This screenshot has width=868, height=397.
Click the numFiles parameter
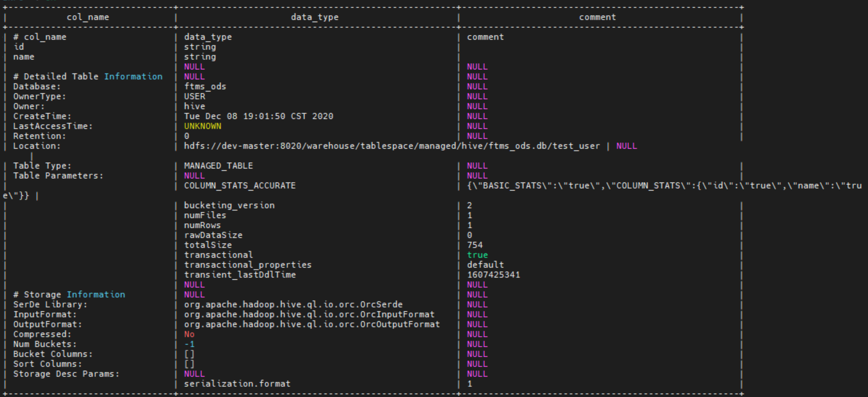tap(205, 215)
